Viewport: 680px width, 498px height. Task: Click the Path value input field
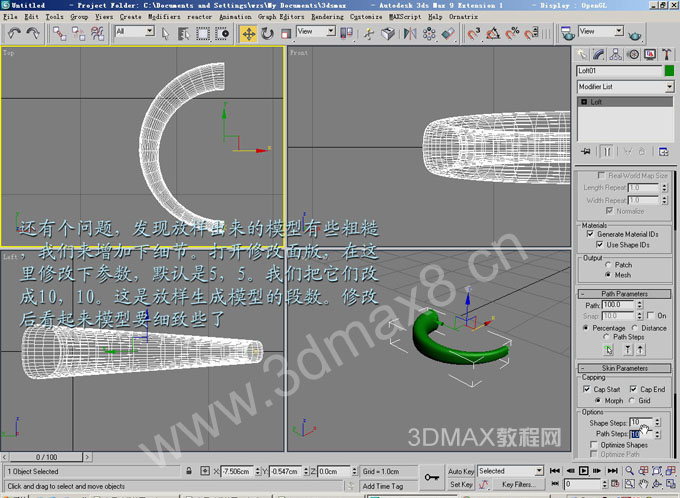coord(618,305)
